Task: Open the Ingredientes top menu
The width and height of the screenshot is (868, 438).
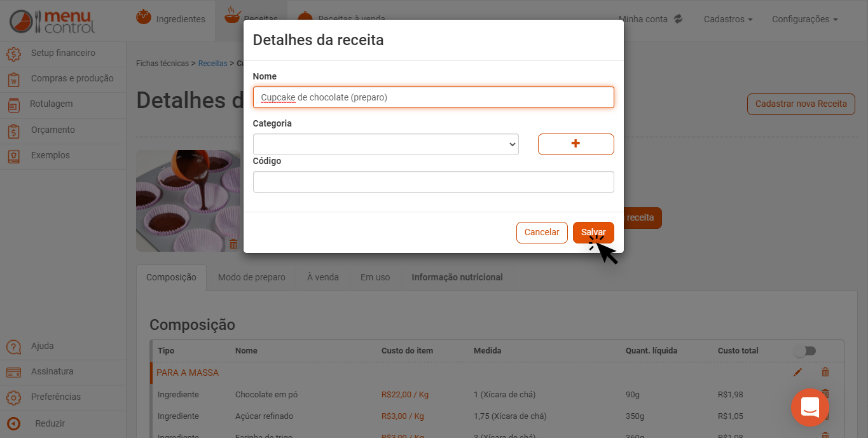Action: coord(171,19)
